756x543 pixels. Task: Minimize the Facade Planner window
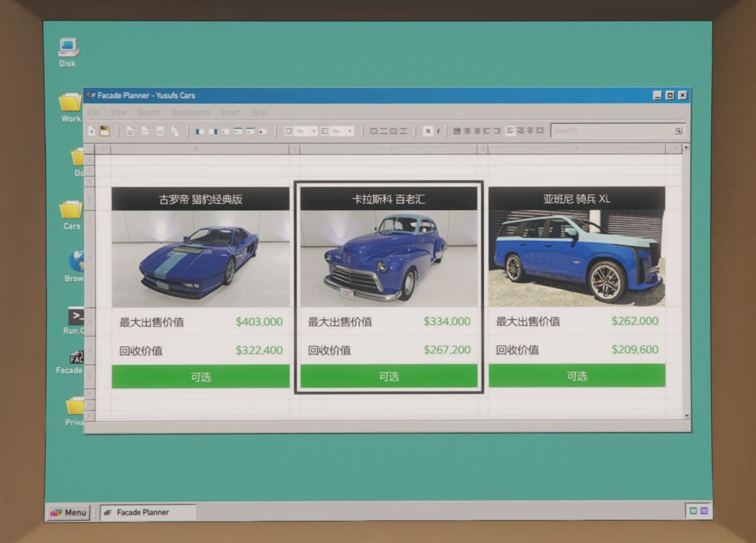pyautogui.click(x=658, y=95)
